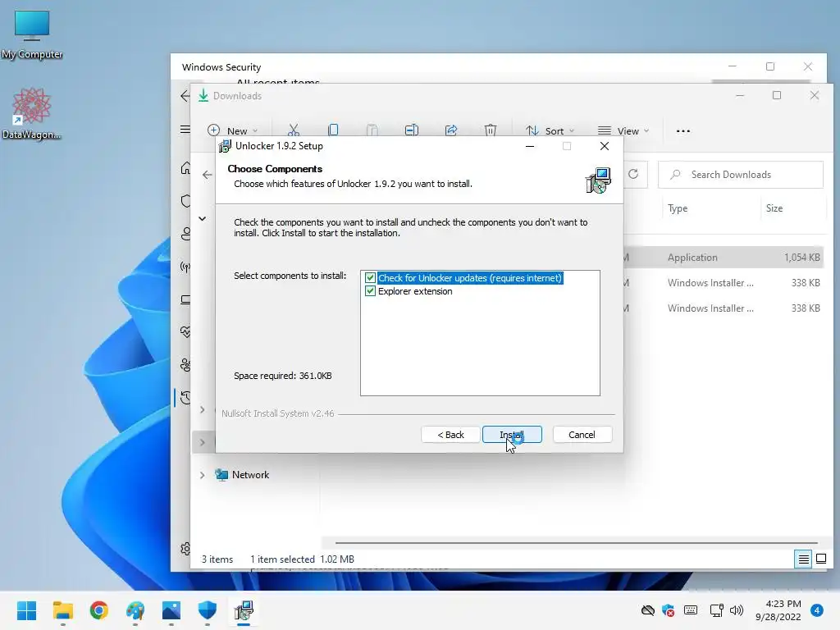The image size is (840, 630).
Task: Click the Unlocker Setup taskbar icon
Action: point(244,610)
